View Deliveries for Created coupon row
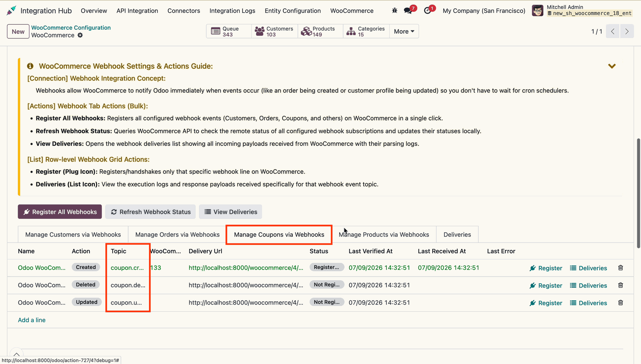The width and height of the screenshot is (641, 364). (x=588, y=268)
